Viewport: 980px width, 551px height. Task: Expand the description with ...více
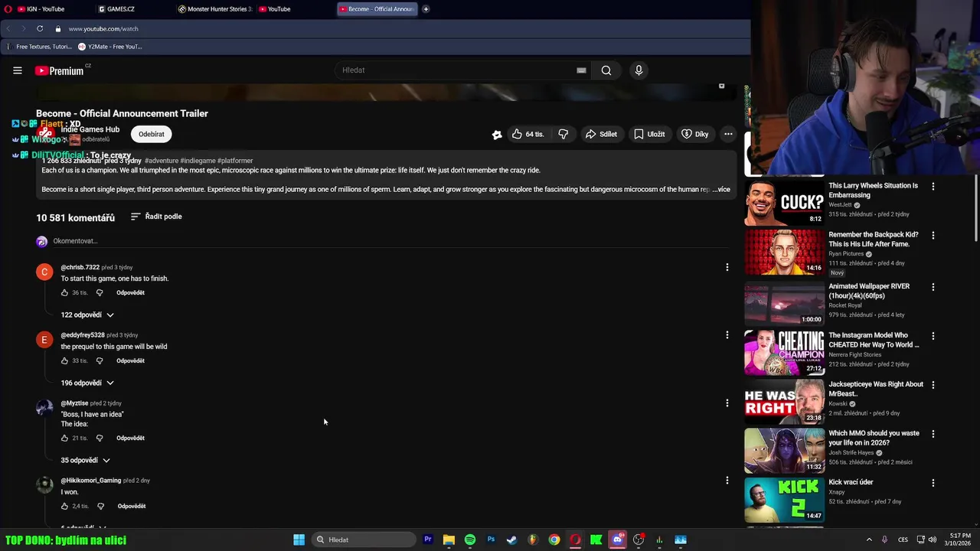(721, 189)
